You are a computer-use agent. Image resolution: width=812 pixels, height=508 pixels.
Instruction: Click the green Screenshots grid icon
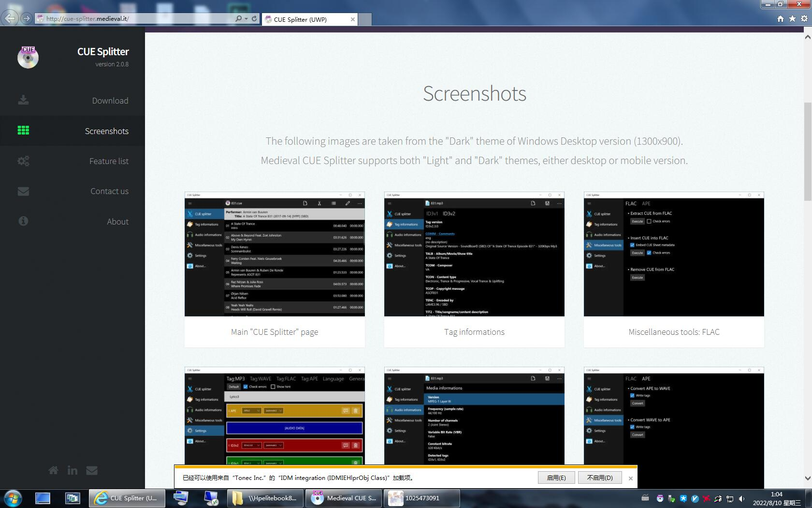point(23,130)
